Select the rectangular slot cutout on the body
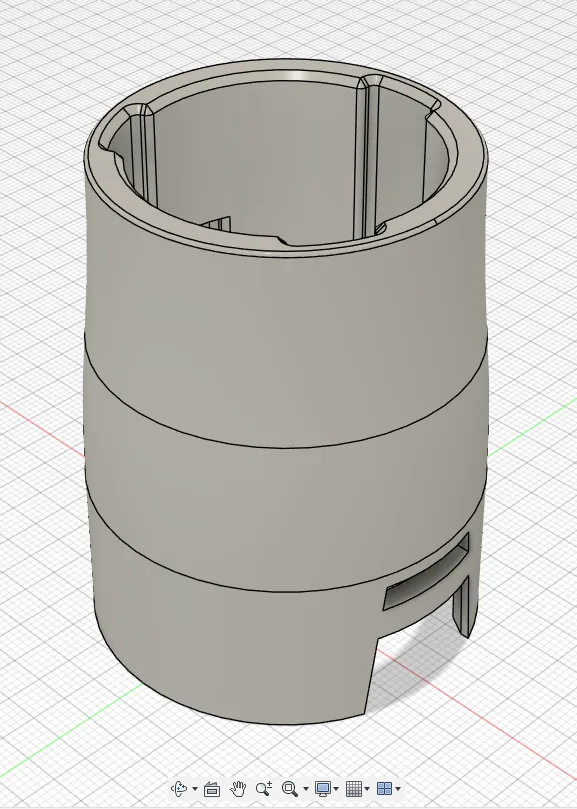The width and height of the screenshot is (577, 809). pos(426,575)
